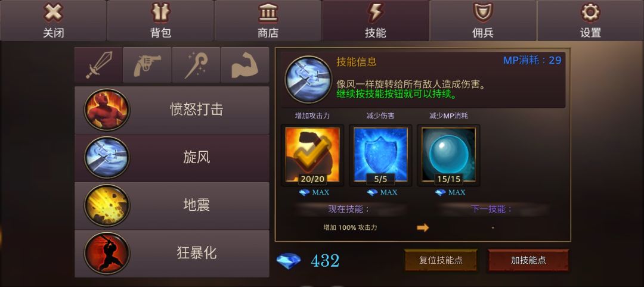Select the 减少伤害 blue shield upgrade
The image size is (644, 287).
(380, 155)
